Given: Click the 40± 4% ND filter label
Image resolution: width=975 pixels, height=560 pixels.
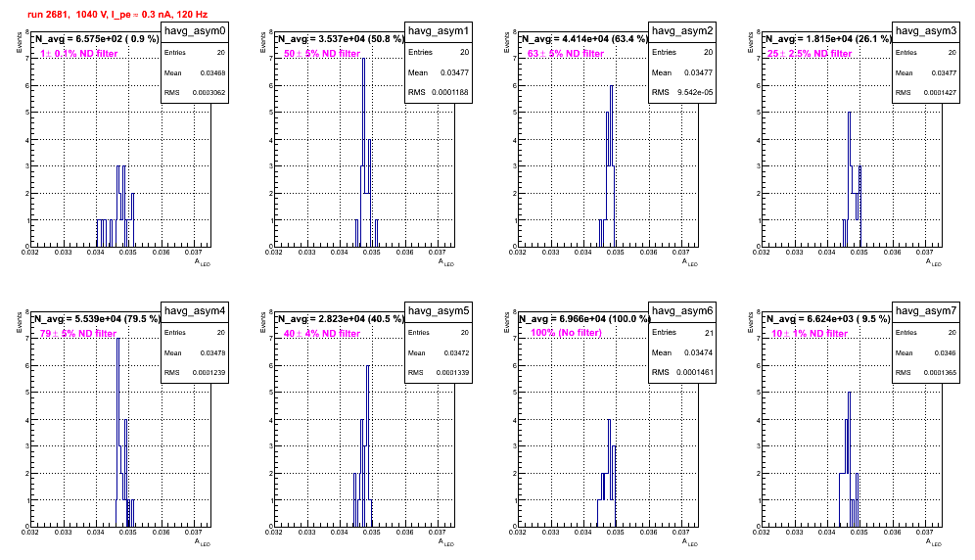Looking at the screenshot, I should pyautogui.click(x=322, y=334).
